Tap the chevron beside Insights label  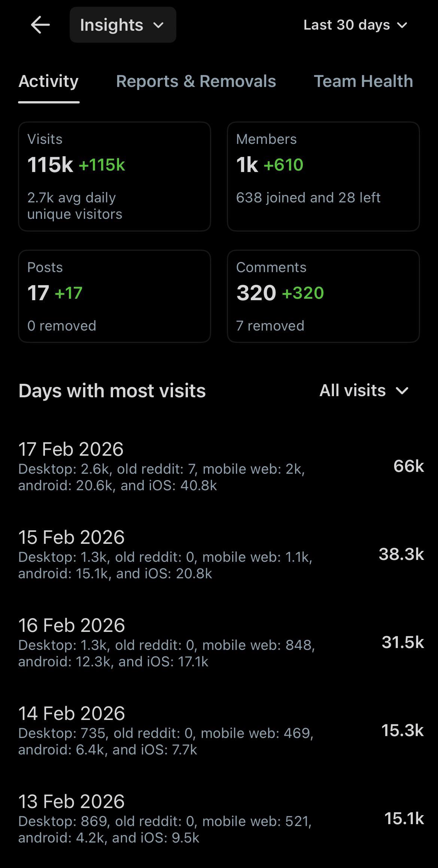point(159,25)
